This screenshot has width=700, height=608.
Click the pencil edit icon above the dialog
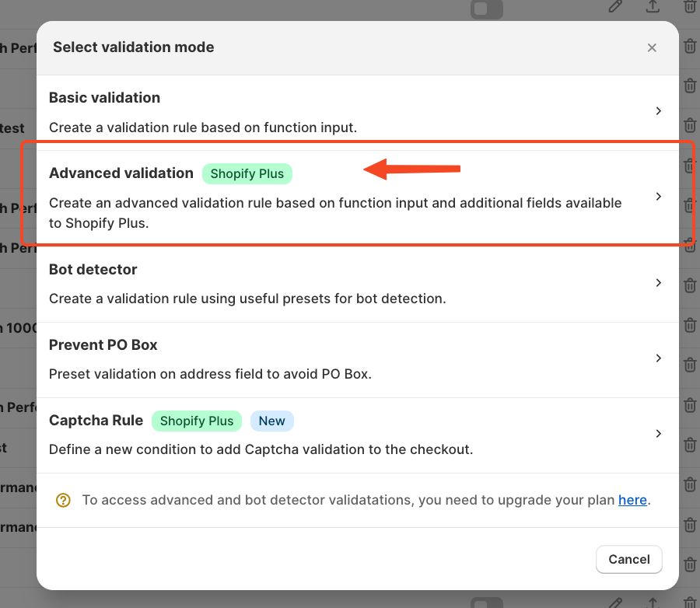[x=615, y=6]
